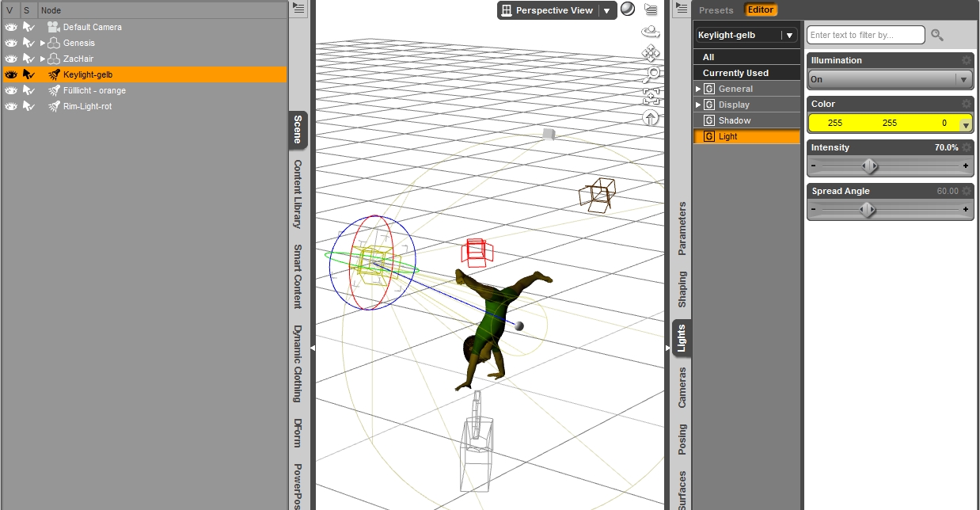Select the Keylight-gelb spotlight node
980x510 pixels.
pos(88,74)
